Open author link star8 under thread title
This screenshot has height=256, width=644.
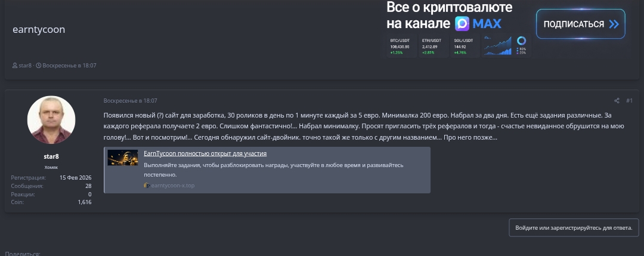(24, 65)
